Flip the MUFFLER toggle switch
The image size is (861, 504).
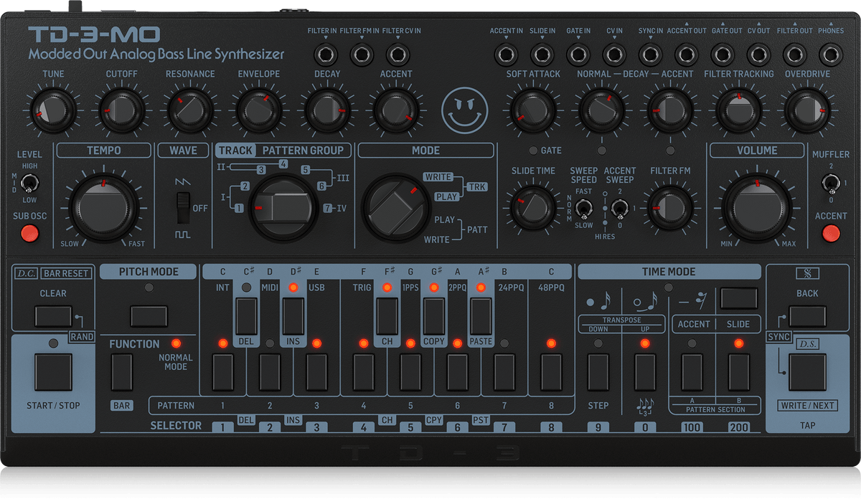point(830,185)
